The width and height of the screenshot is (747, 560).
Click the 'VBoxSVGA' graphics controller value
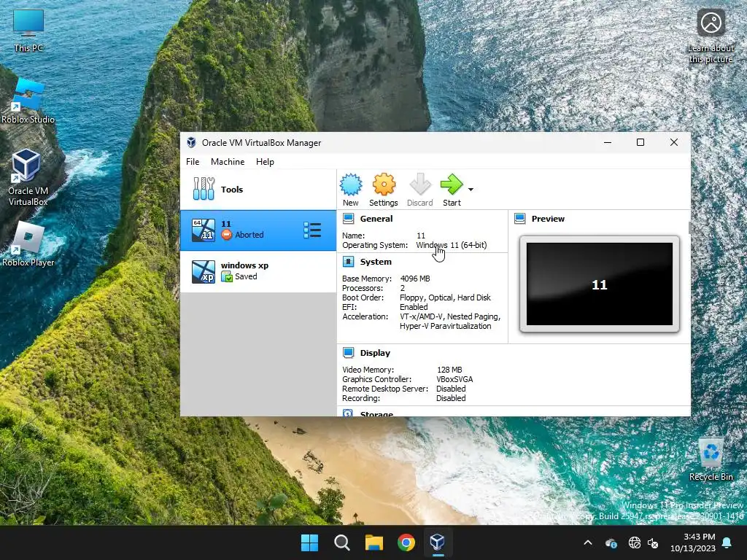(x=454, y=379)
